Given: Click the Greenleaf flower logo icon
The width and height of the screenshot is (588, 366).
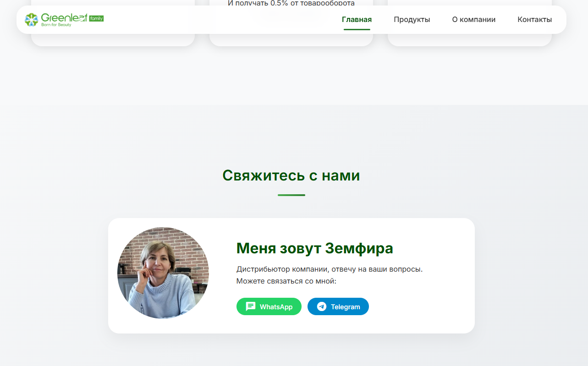Looking at the screenshot, I should click(31, 19).
